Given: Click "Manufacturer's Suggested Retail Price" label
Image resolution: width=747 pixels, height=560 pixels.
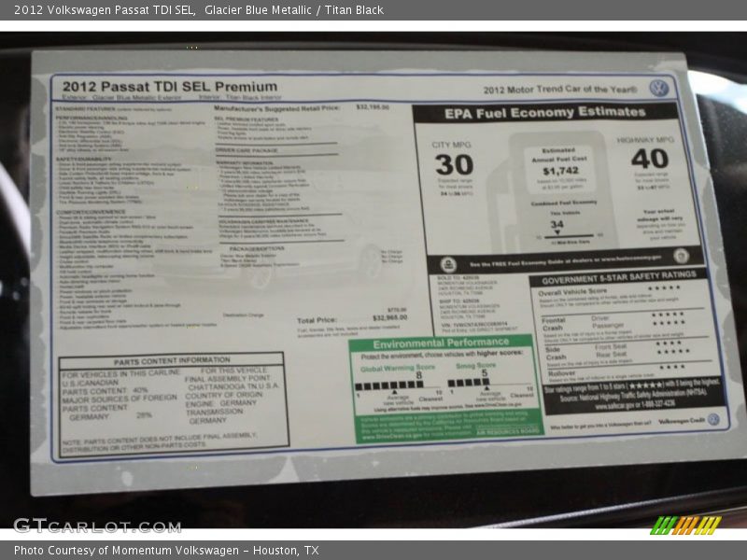Looking at the screenshot, I should (276, 108).
